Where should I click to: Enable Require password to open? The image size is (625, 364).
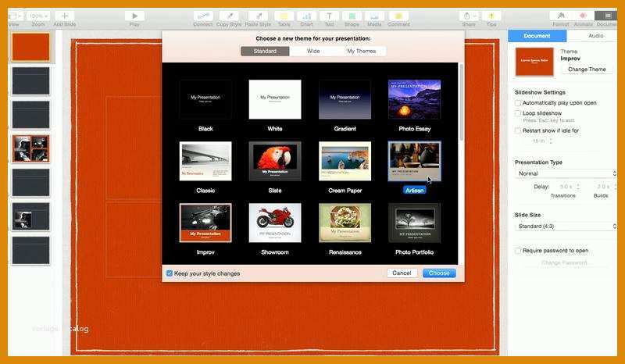coord(518,251)
